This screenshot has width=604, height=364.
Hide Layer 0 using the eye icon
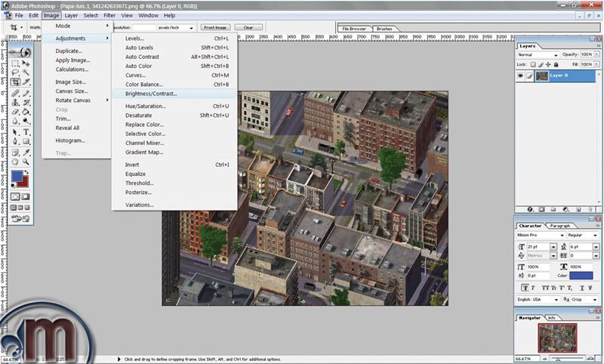click(521, 76)
